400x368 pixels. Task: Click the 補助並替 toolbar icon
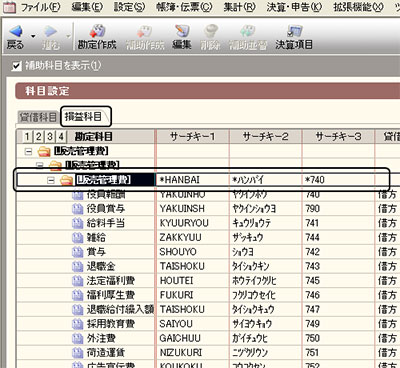coord(248,31)
